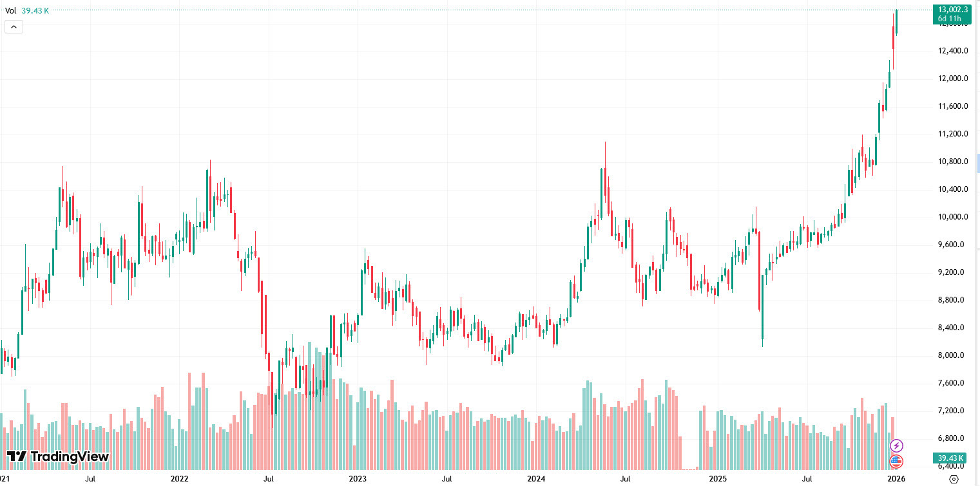Collapse the pane using the chevron button
The width and height of the screenshot is (980, 486).
tap(13, 26)
